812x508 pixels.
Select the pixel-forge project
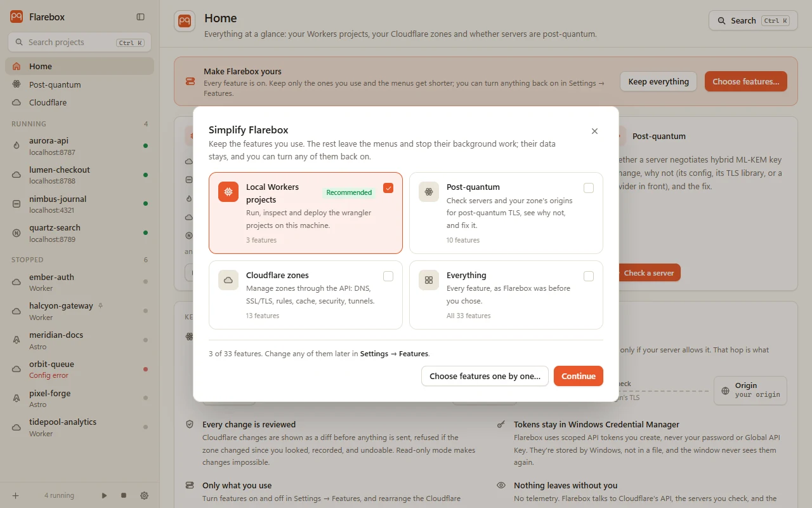point(80,398)
